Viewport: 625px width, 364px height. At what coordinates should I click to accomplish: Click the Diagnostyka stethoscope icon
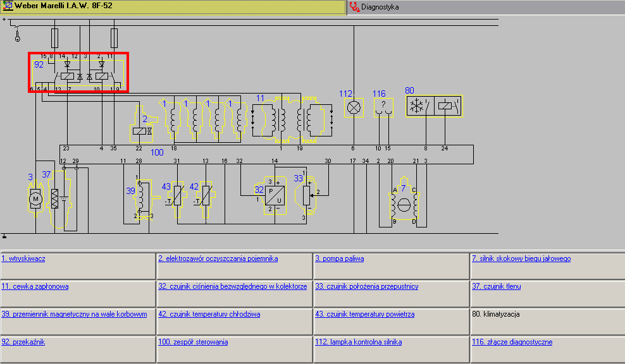pos(354,7)
